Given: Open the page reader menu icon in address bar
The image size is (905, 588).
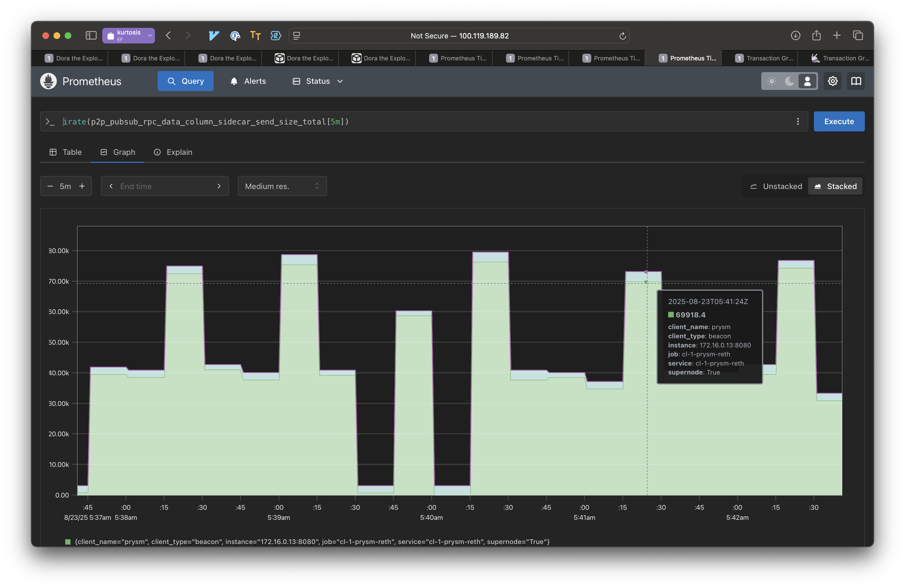Looking at the screenshot, I should tap(296, 35).
